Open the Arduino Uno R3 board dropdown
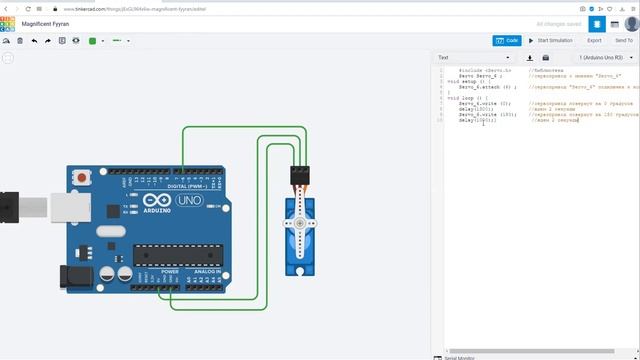 pyautogui.click(x=606, y=58)
